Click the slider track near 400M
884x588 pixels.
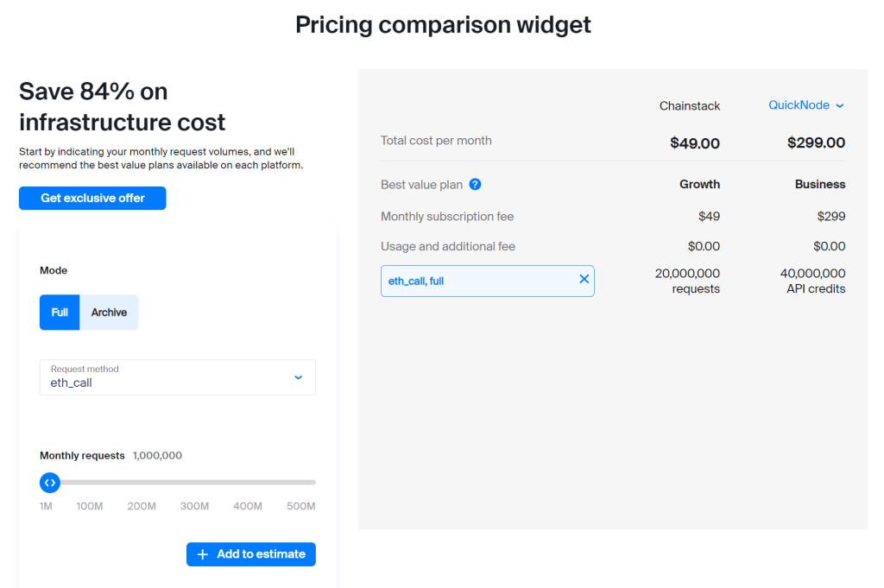(248, 483)
